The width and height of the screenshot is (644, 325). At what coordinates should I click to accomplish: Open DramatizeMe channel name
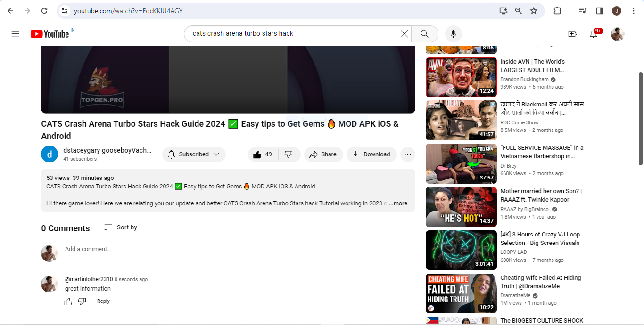point(515,296)
